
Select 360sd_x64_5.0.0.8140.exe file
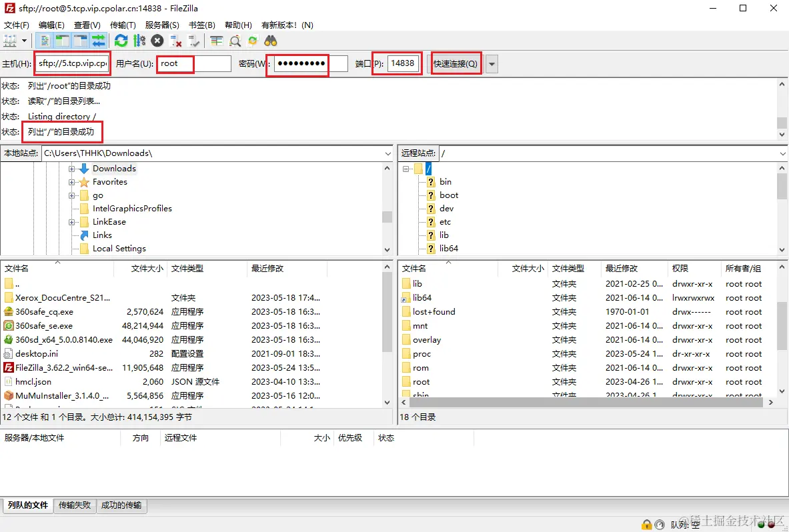(x=64, y=340)
